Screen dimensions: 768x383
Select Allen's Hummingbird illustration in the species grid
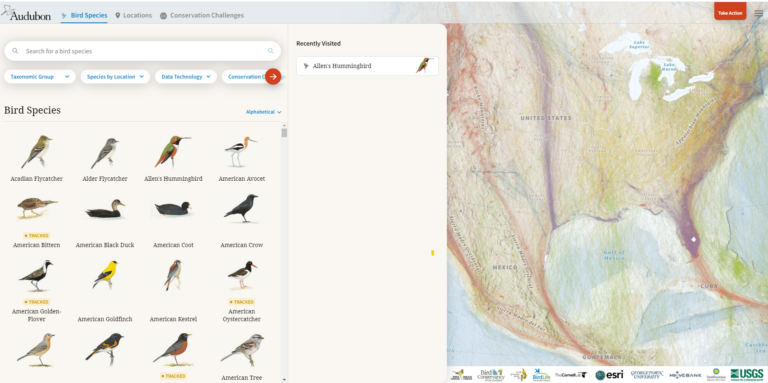pyautogui.click(x=173, y=151)
